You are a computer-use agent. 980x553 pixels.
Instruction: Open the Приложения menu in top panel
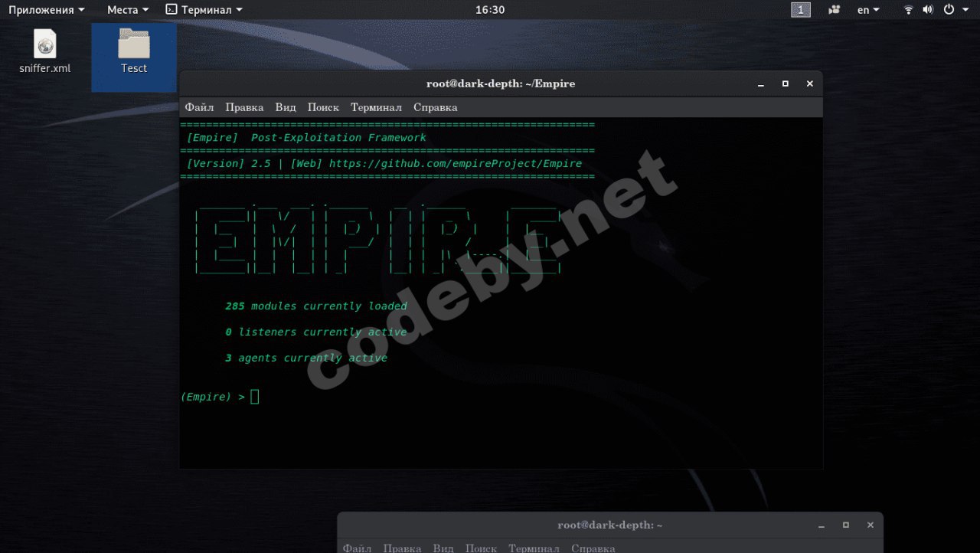[47, 10]
